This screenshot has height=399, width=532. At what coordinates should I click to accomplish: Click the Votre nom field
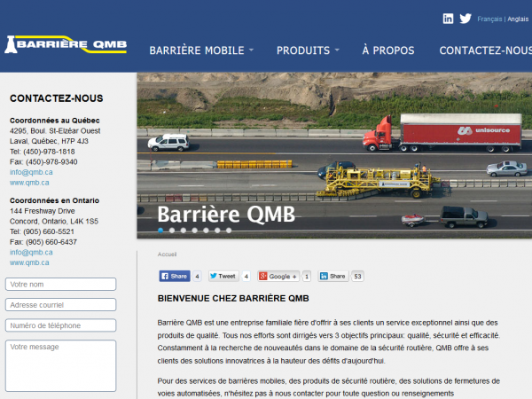pos(60,285)
